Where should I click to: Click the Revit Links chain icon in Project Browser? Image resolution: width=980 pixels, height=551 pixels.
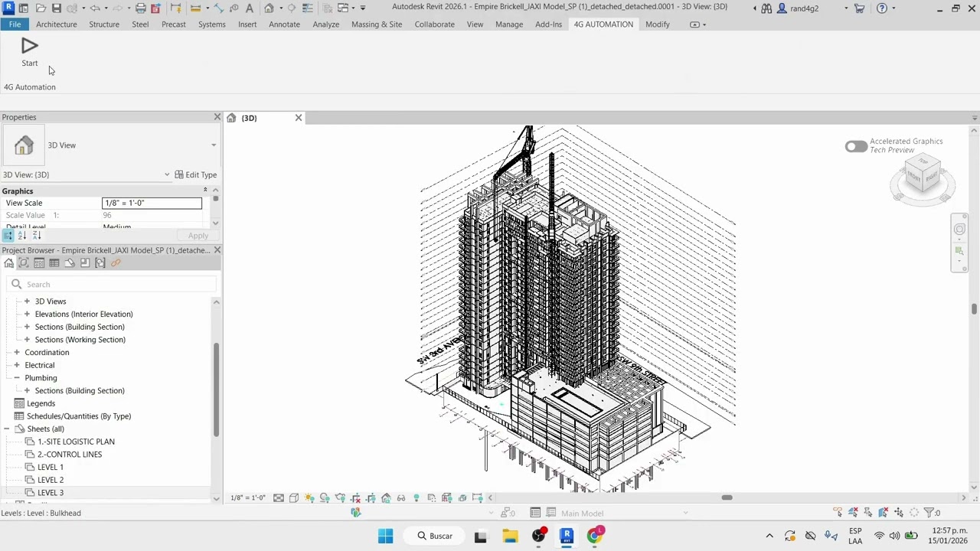pos(116,262)
